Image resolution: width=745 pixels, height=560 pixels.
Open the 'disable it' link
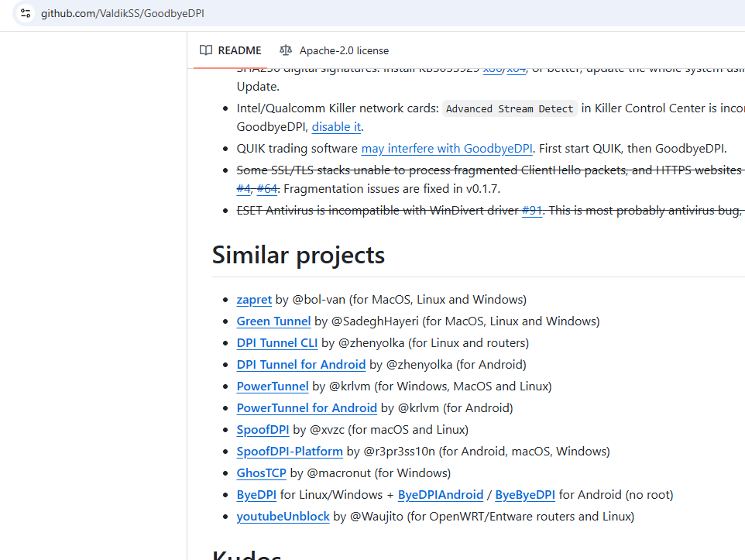click(336, 127)
